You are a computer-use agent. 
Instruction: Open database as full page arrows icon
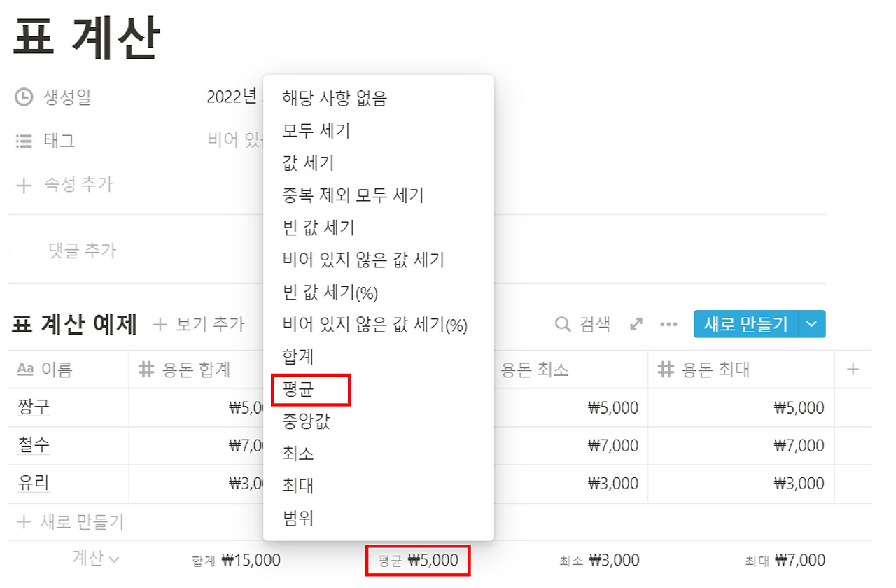click(636, 324)
